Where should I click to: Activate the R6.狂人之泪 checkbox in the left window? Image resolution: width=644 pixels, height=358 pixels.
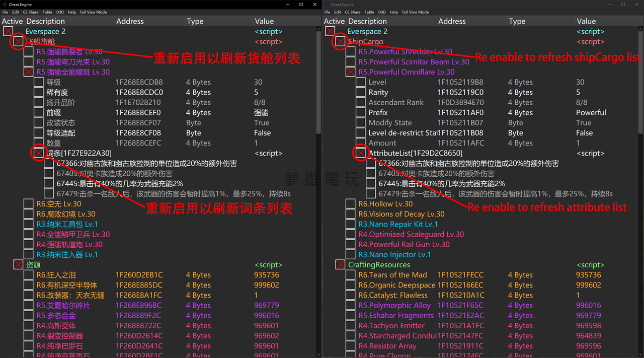(x=28, y=275)
